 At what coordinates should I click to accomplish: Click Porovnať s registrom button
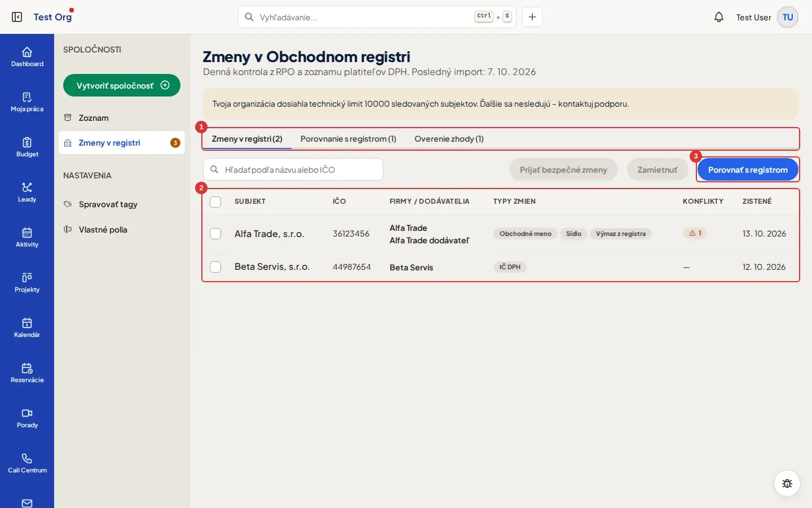pos(748,170)
